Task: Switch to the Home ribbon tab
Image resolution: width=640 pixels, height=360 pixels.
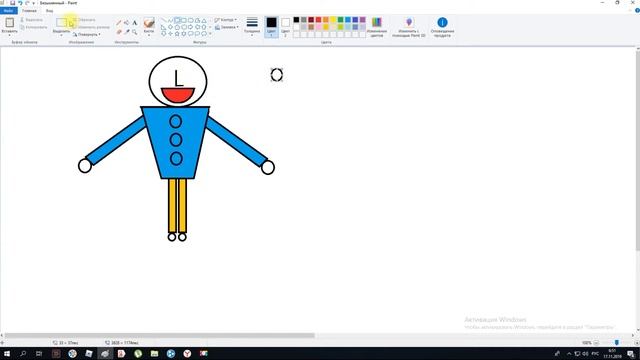Action: [29, 11]
